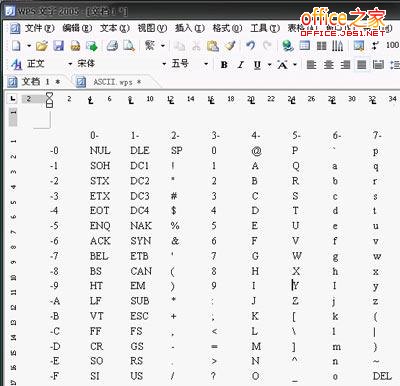Screen dimensions: 400x386
Task: Save document with the floppy disk icon
Action: (x=58, y=46)
